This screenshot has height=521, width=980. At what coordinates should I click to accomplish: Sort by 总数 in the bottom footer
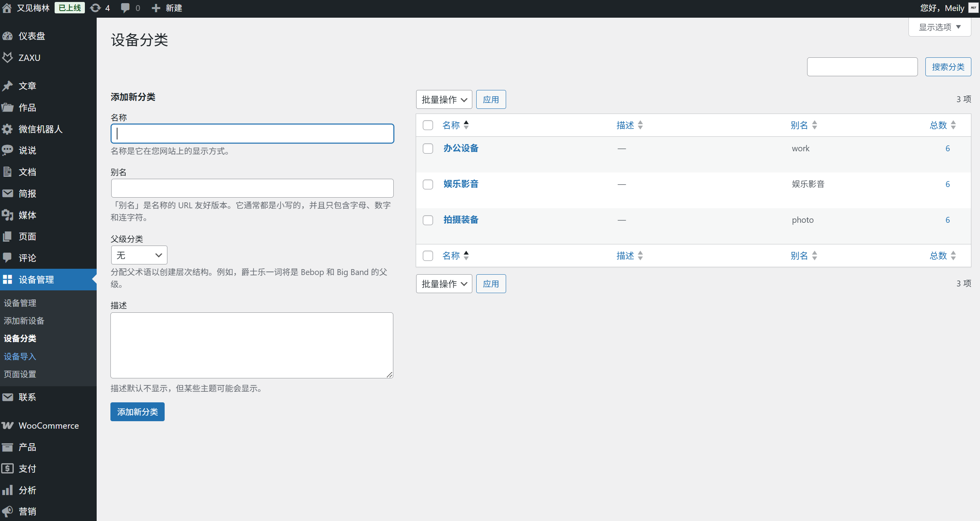point(943,256)
